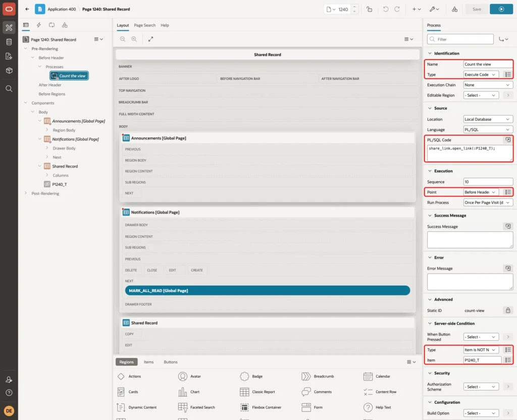Click the search magnifier in left sidebar
517x420 pixels.
9,89
